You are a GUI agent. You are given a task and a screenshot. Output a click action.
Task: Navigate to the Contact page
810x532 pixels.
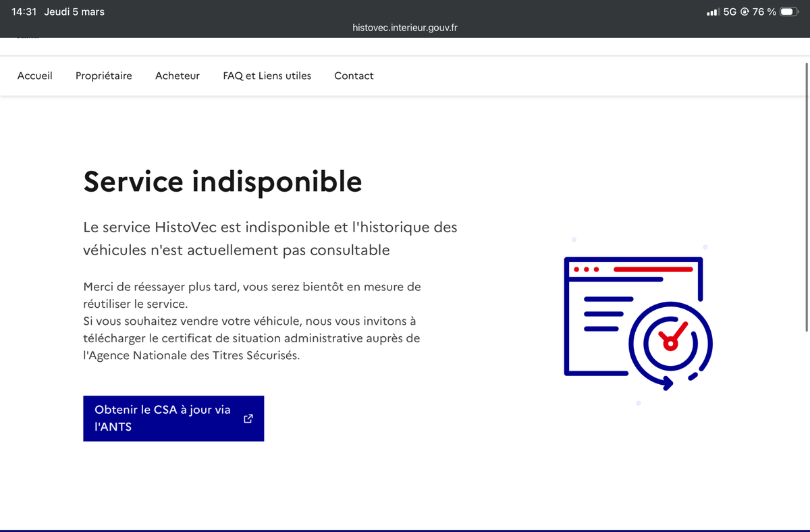[x=354, y=76]
